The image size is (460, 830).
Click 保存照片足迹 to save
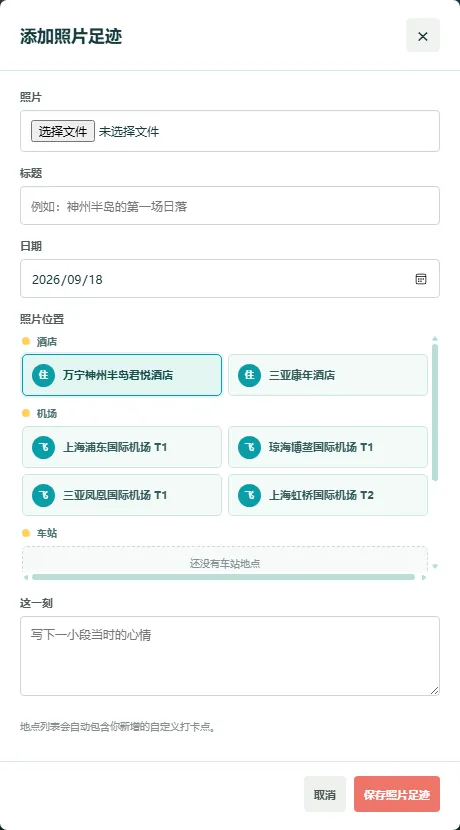pyautogui.click(x=396, y=794)
